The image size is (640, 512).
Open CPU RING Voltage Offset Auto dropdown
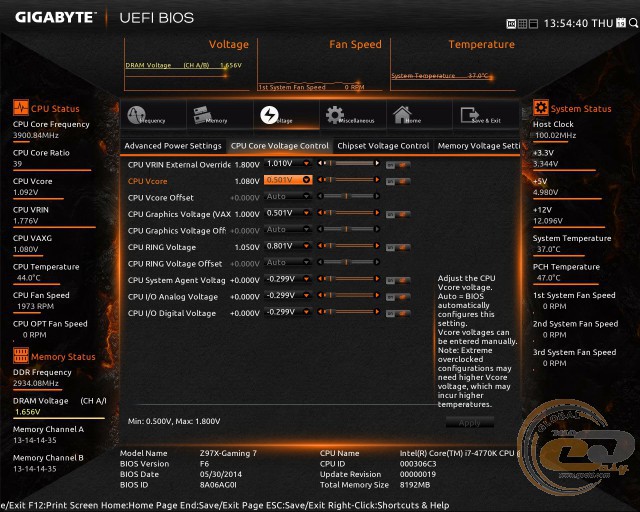[x=288, y=263]
